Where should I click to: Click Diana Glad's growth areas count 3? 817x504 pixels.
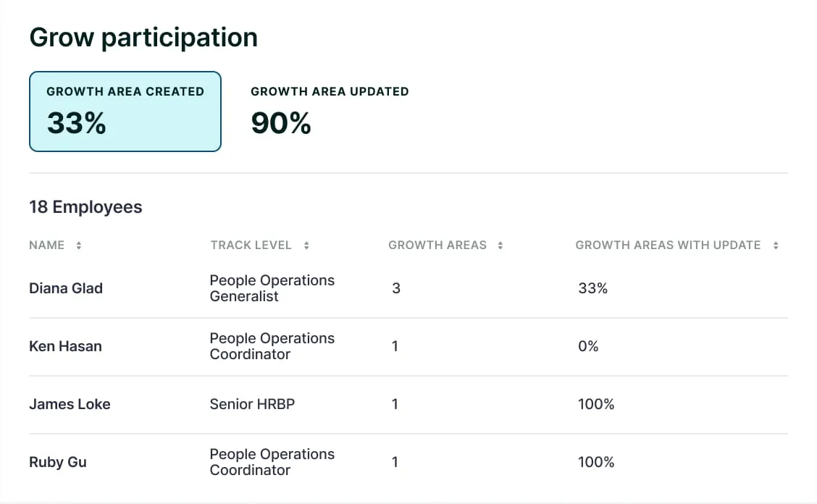pos(396,288)
